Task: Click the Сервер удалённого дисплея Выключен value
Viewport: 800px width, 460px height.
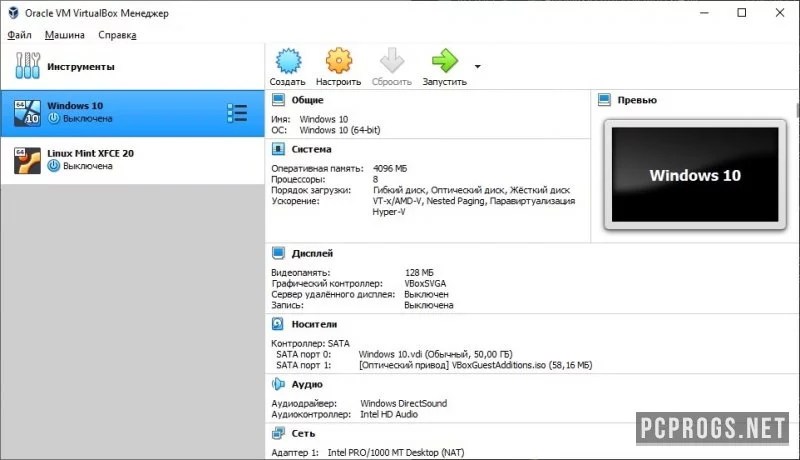Action: tap(427, 294)
